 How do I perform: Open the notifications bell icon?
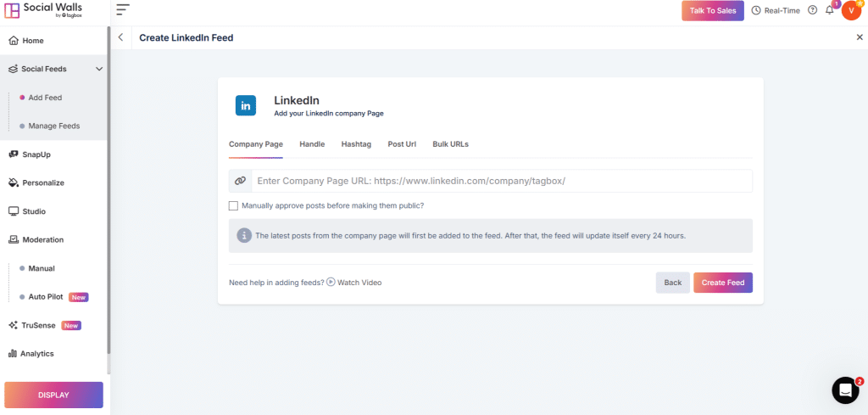pos(829,10)
